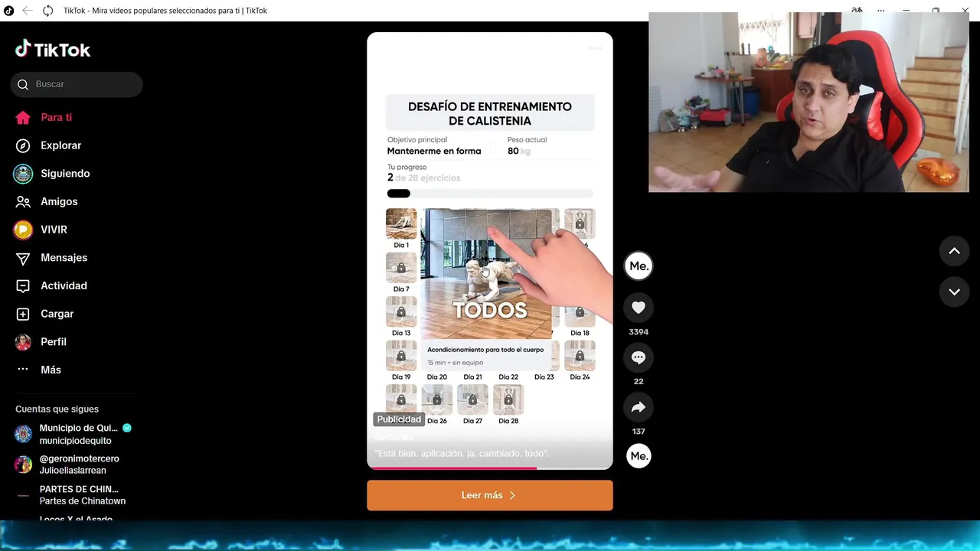Click the Siguiendo avatar icon

click(23, 174)
